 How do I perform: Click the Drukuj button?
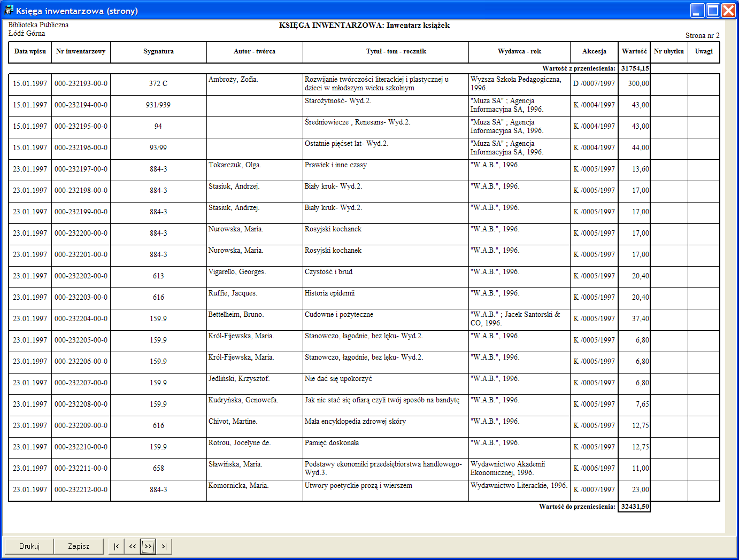click(x=29, y=546)
